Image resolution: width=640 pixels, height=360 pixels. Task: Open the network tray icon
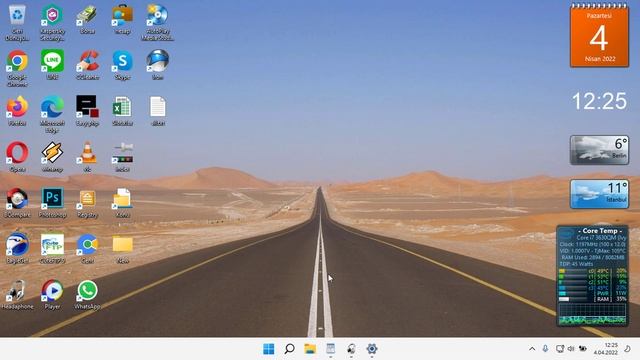(560, 349)
